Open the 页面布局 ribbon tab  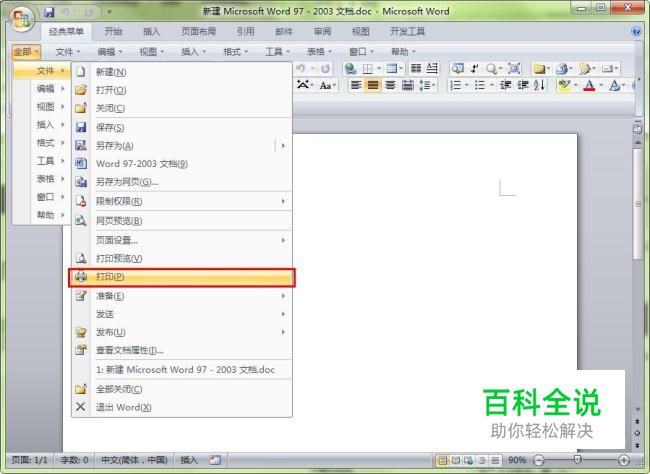pyautogui.click(x=199, y=32)
